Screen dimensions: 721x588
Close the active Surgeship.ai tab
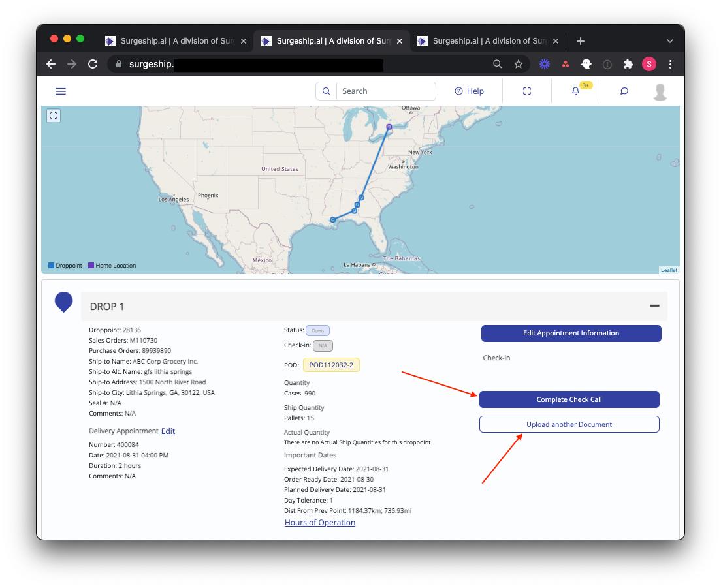(400, 41)
